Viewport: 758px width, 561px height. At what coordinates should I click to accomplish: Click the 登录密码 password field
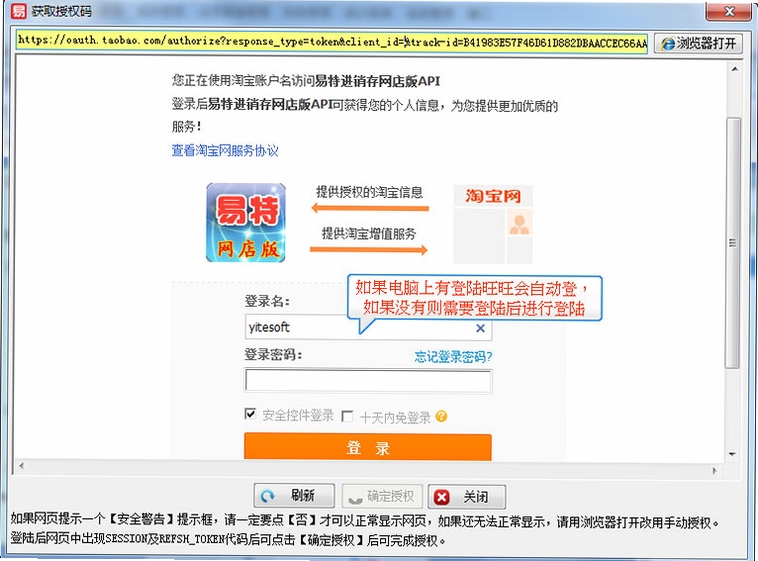[x=368, y=381]
